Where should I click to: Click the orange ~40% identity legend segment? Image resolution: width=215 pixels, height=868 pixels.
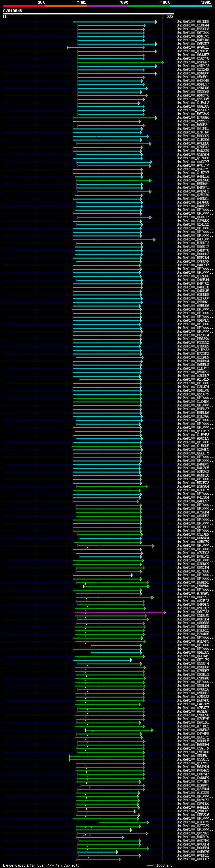[66, 6]
